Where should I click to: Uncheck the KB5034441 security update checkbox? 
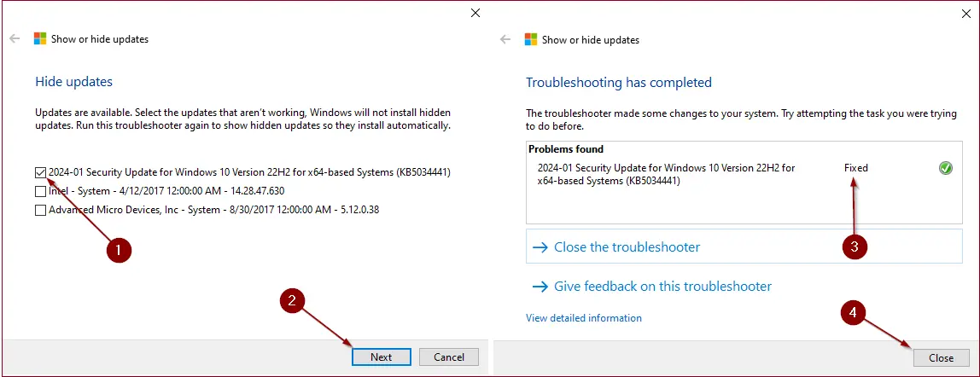[41, 172]
